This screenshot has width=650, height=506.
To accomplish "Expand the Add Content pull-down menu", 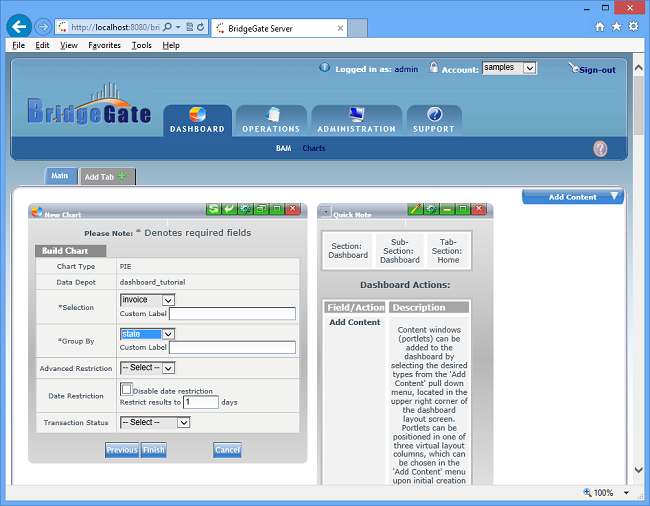I will [x=573, y=197].
